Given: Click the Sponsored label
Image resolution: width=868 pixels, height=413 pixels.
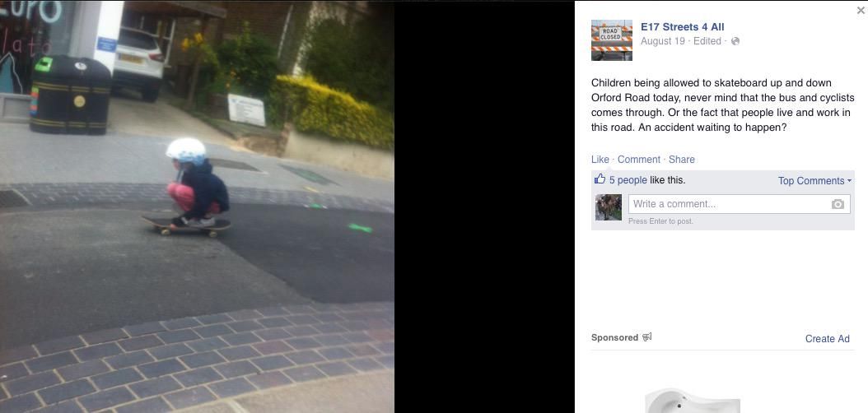Looking at the screenshot, I should [x=614, y=337].
